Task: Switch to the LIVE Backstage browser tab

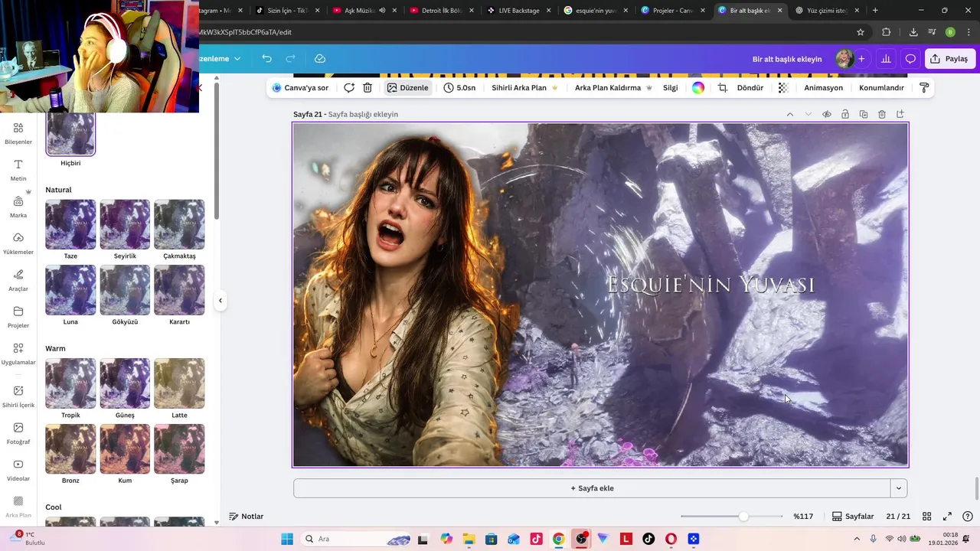Action: point(519,11)
